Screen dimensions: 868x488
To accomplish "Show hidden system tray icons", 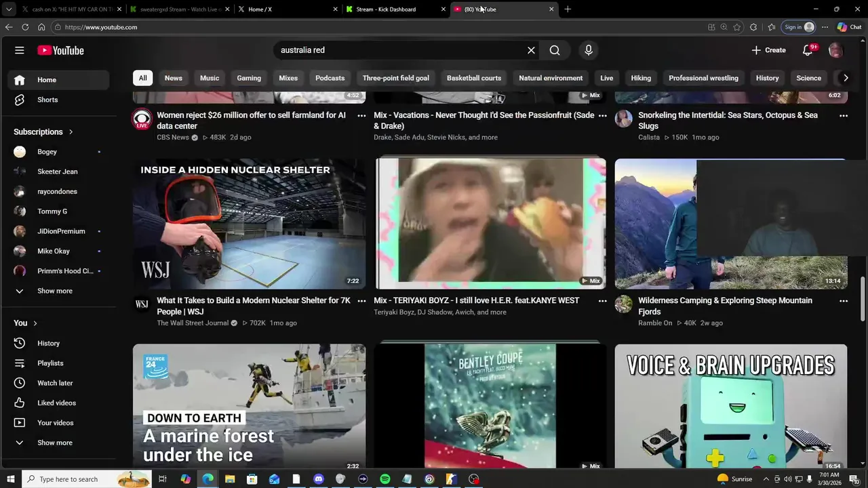I will tap(766, 479).
